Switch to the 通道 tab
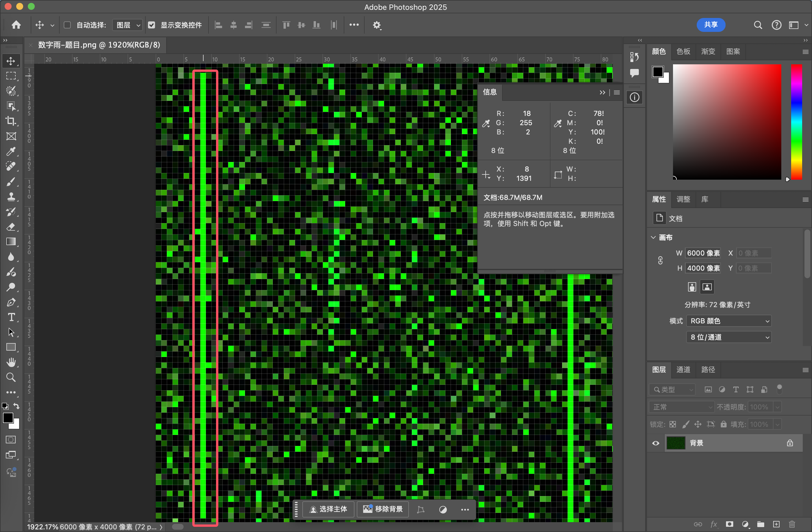This screenshot has width=812, height=532. [x=683, y=370]
